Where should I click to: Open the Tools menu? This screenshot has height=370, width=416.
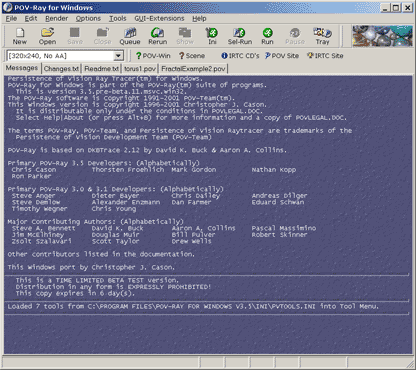(118, 19)
